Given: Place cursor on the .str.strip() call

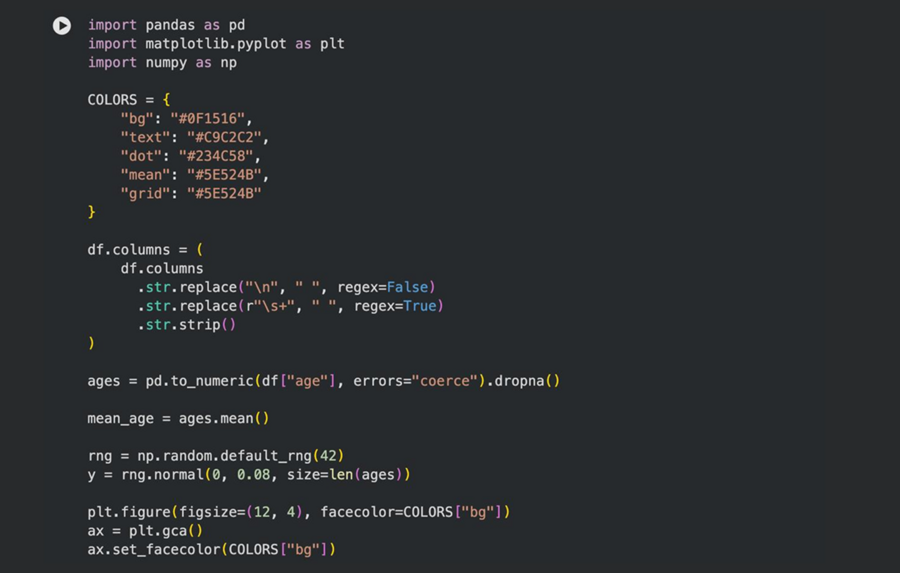Looking at the screenshot, I should [186, 324].
